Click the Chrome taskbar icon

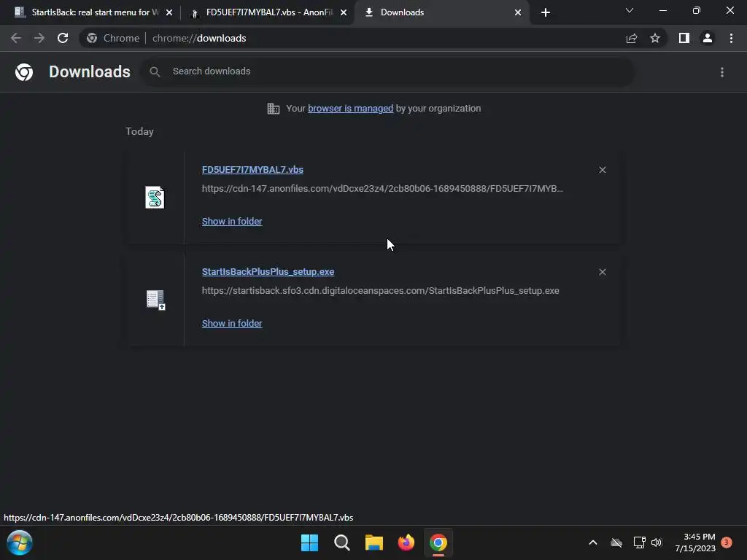point(438,542)
